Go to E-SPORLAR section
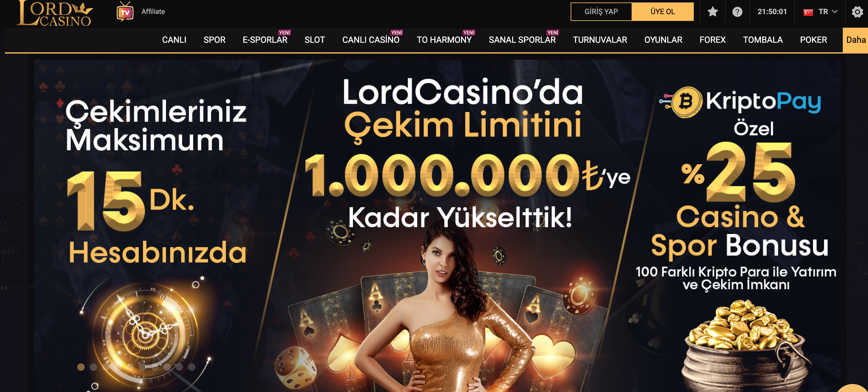 [265, 40]
